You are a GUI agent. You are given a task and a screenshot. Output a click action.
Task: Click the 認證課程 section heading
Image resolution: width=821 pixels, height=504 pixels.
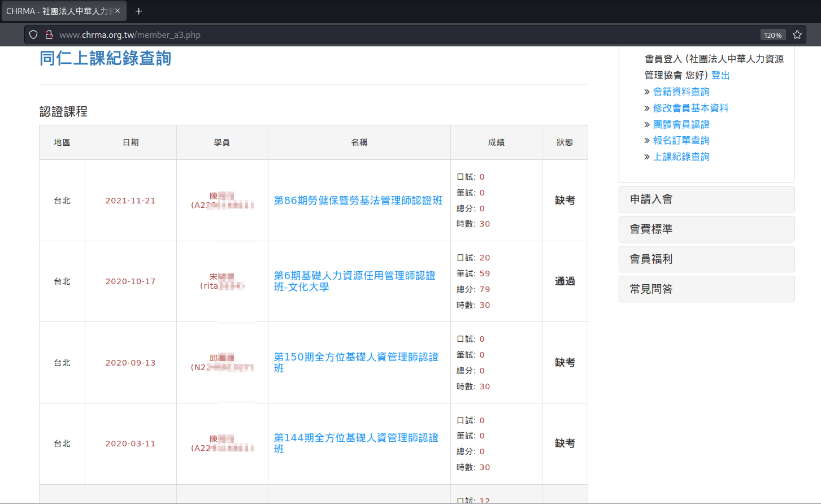pos(63,112)
